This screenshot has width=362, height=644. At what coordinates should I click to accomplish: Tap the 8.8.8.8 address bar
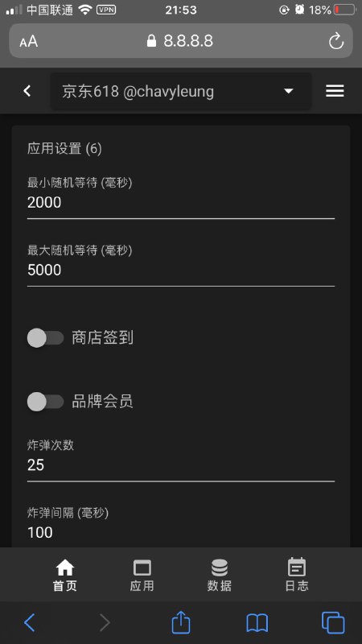(x=180, y=41)
